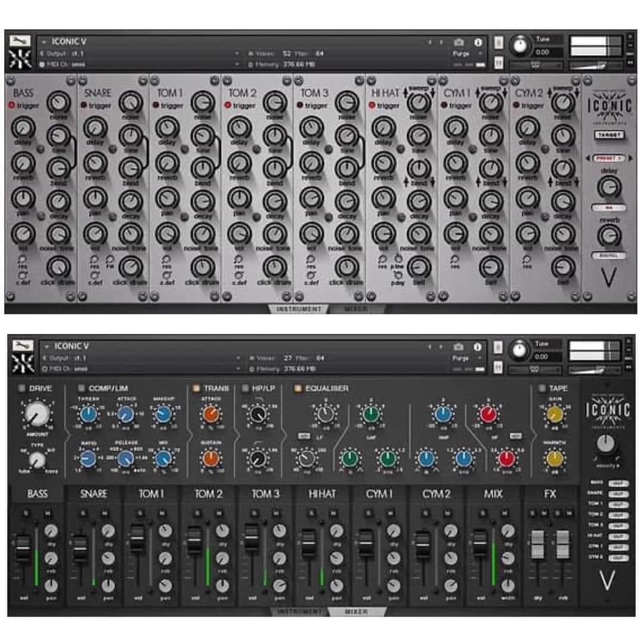Click the small keyboard icon under the info button

coord(500,63)
